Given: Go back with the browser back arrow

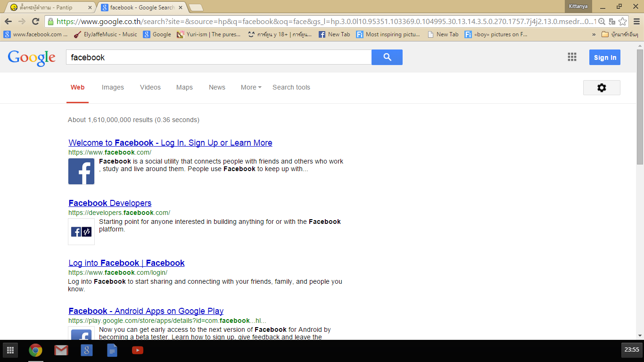Looking at the screenshot, I should (x=8, y=21).
